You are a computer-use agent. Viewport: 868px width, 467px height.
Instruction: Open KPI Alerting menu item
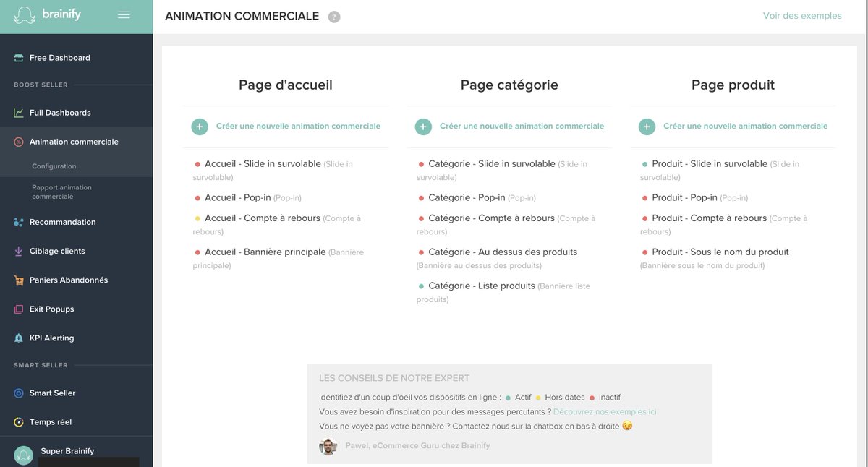click(x=52, y=338)
